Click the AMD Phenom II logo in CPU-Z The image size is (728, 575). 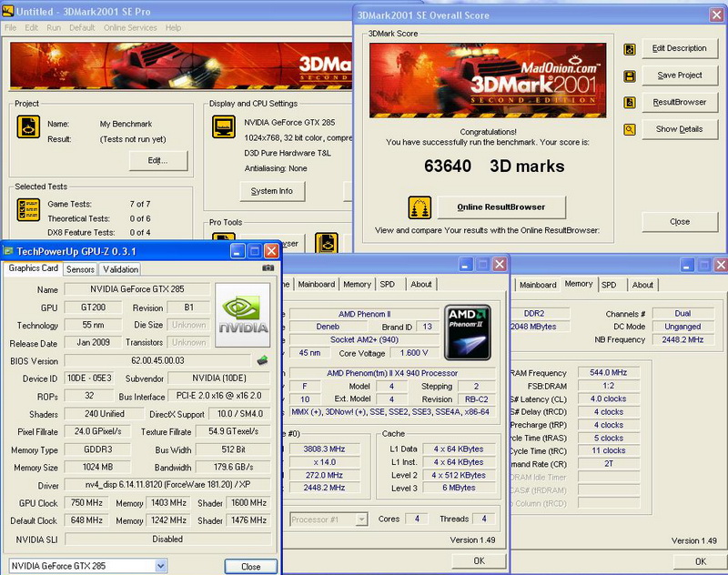coord(468,333)
